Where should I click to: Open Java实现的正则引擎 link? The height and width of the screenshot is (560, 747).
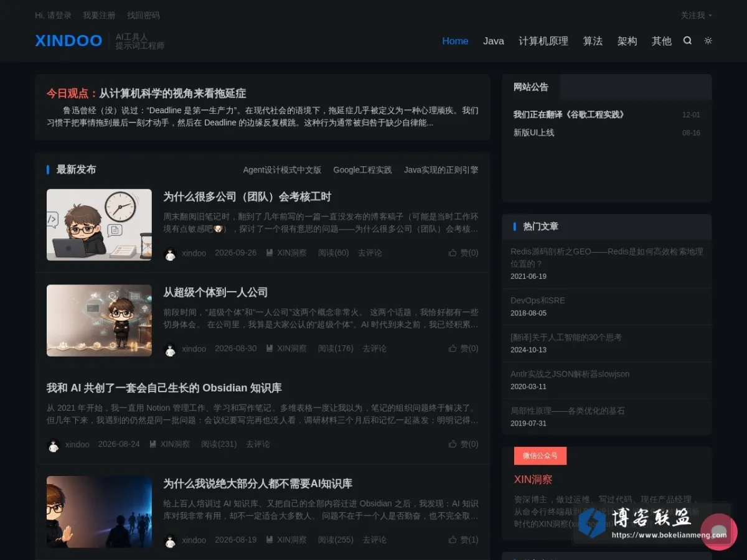[x=441, y=170]
